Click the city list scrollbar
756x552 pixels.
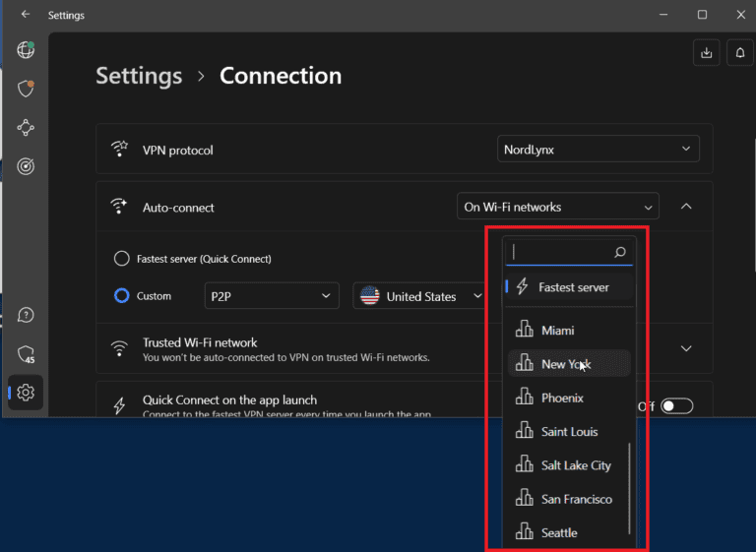(x=630, y=487)
